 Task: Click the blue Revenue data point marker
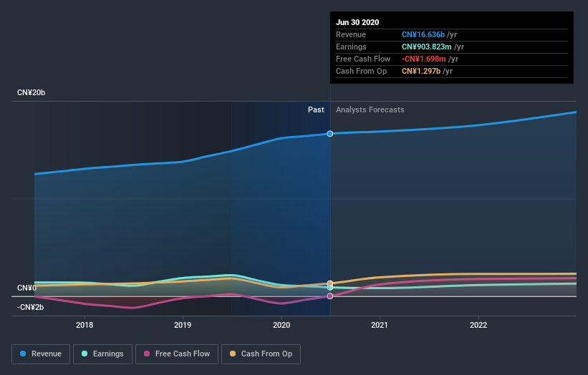[330, 134]
